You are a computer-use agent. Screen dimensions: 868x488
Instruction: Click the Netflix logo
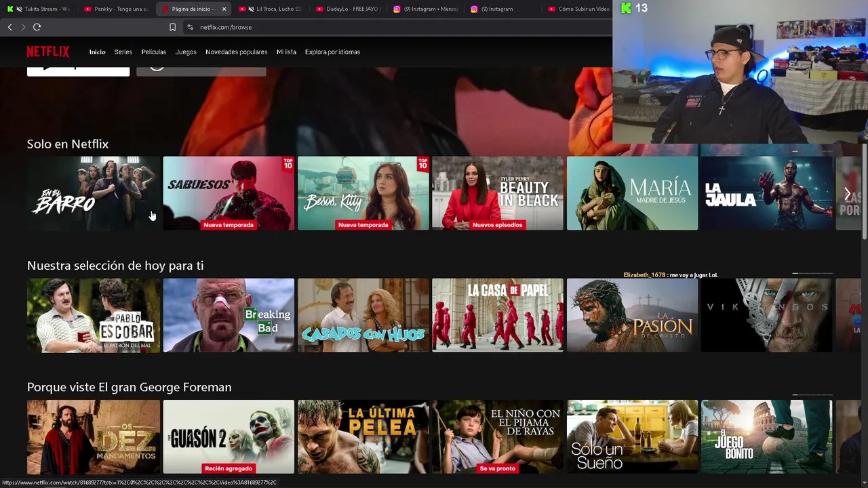point(48,52)
